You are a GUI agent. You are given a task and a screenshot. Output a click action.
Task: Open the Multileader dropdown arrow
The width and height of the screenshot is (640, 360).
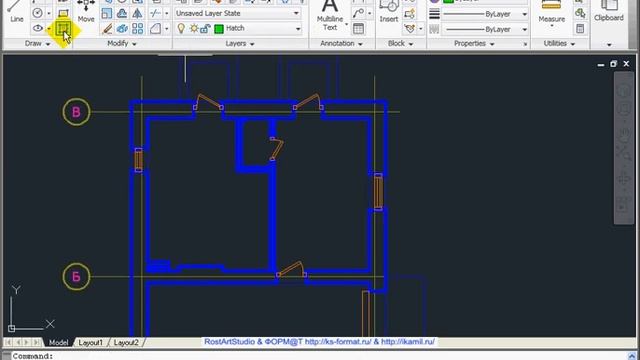(x=369, y=13)
